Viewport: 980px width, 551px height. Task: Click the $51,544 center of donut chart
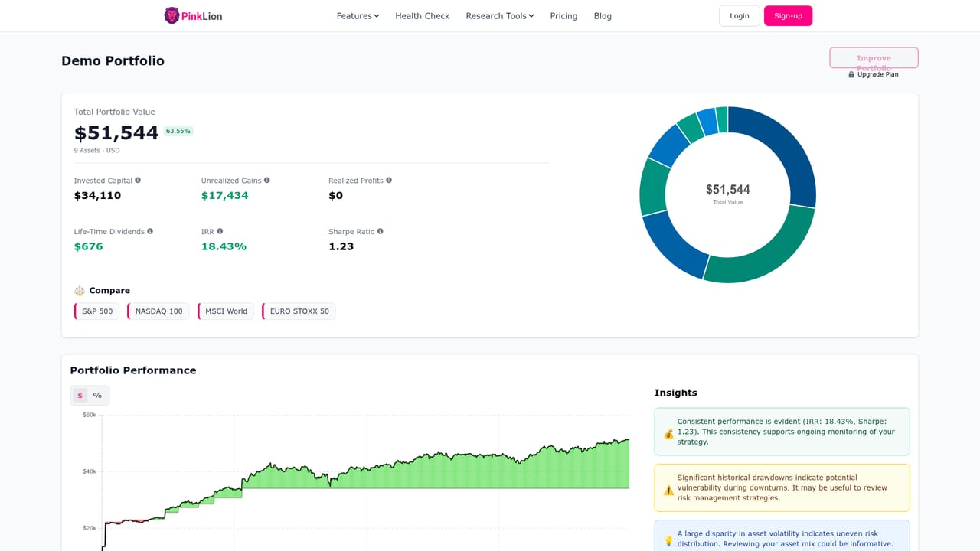pyautogui.click(x=727, y=189)
